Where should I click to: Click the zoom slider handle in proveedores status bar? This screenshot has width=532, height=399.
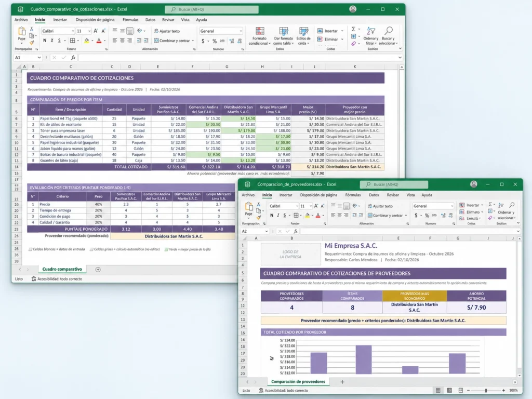point(486,391)
